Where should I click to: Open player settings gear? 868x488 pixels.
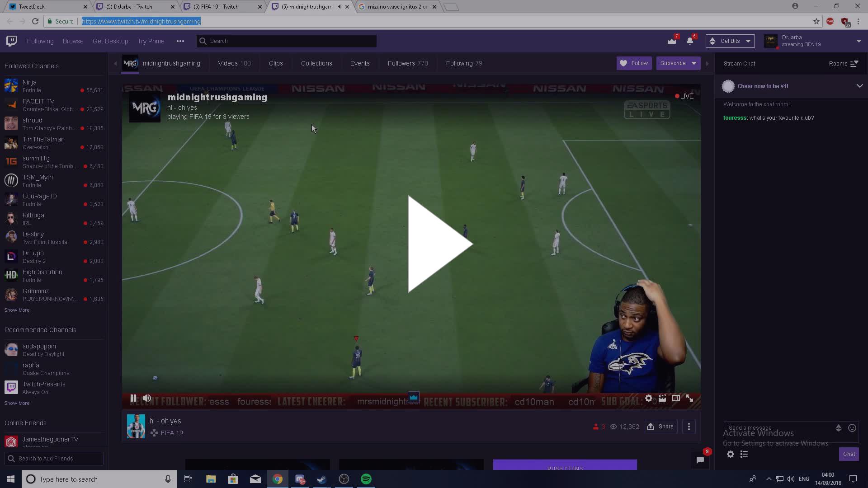point(649,399)
